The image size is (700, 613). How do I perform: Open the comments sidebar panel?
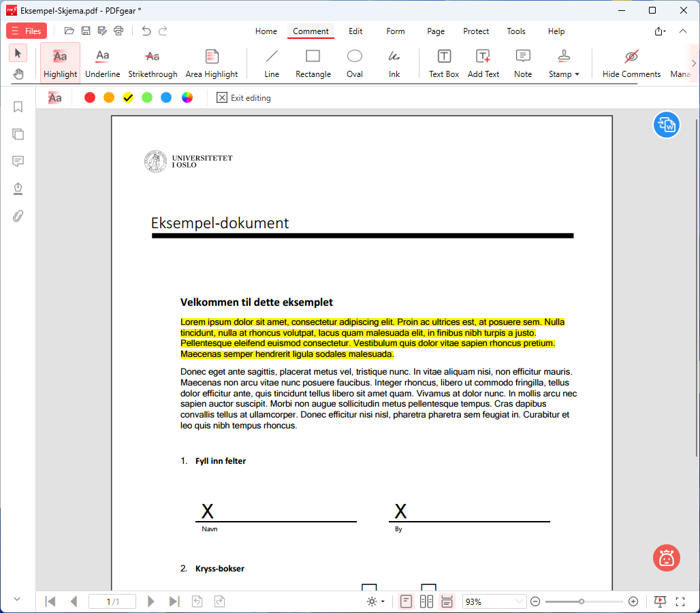(x=18, y=161)
